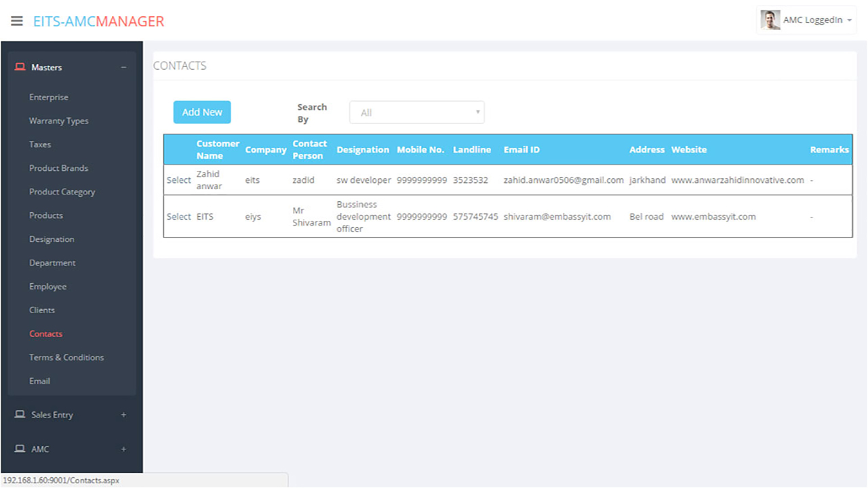Click contact person Mr Shivaram cell
Viewport: 868px width, 488px height.
[x=311, y=217]
